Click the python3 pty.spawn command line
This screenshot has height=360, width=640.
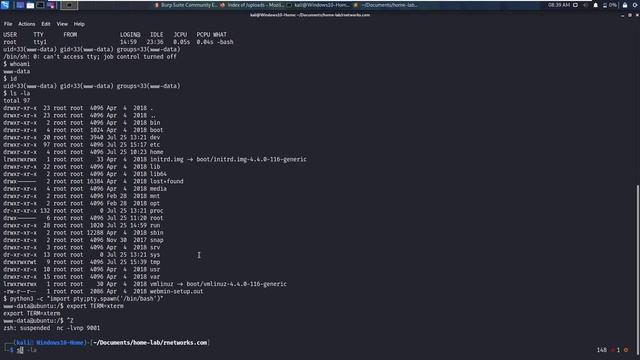pyautogui.click(x=83, y=299)
